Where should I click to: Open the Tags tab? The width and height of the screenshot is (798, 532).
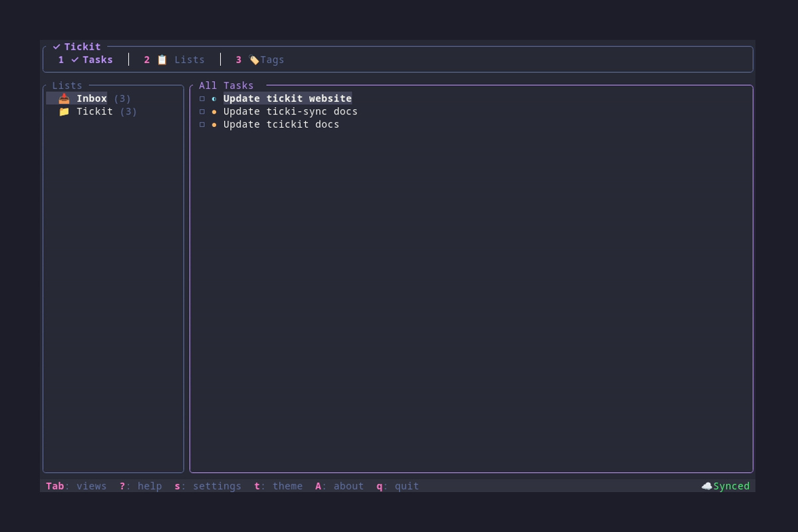[273, 59]
